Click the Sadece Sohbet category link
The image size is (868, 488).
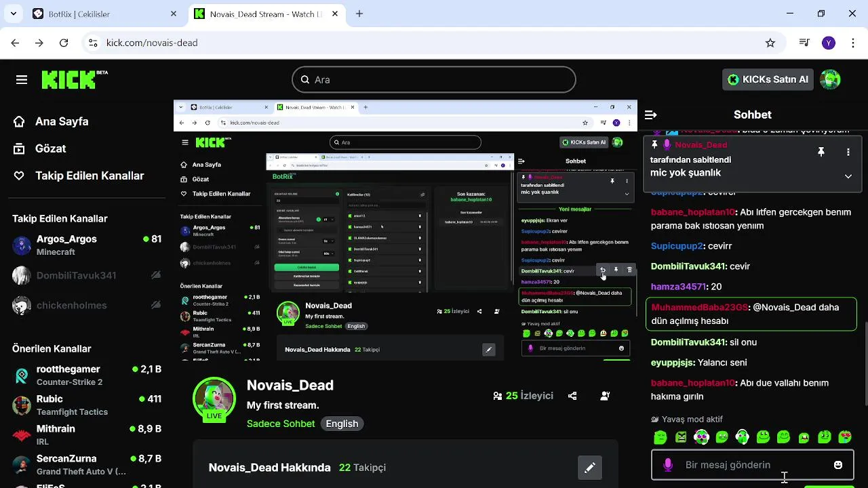281,424
